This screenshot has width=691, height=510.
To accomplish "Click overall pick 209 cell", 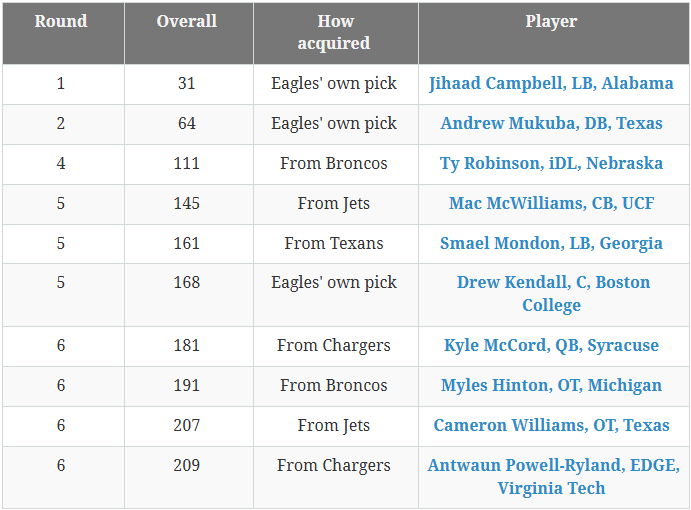I will [187, 466].
